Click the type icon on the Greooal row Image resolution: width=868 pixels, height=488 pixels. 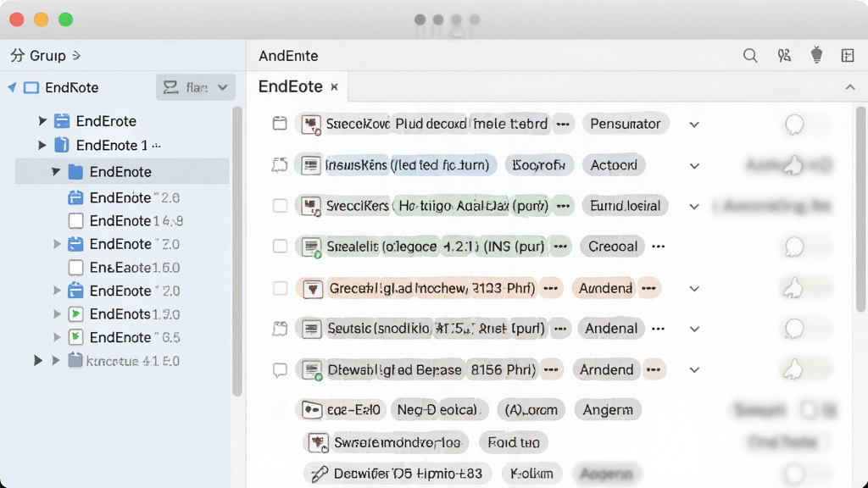tap(310, 247)
